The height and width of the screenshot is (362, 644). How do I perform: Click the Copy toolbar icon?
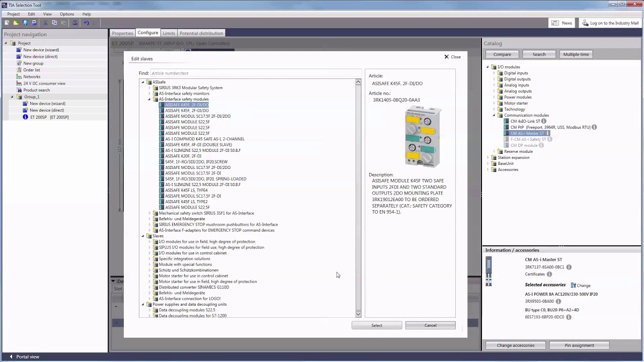[x=54, y=23]
